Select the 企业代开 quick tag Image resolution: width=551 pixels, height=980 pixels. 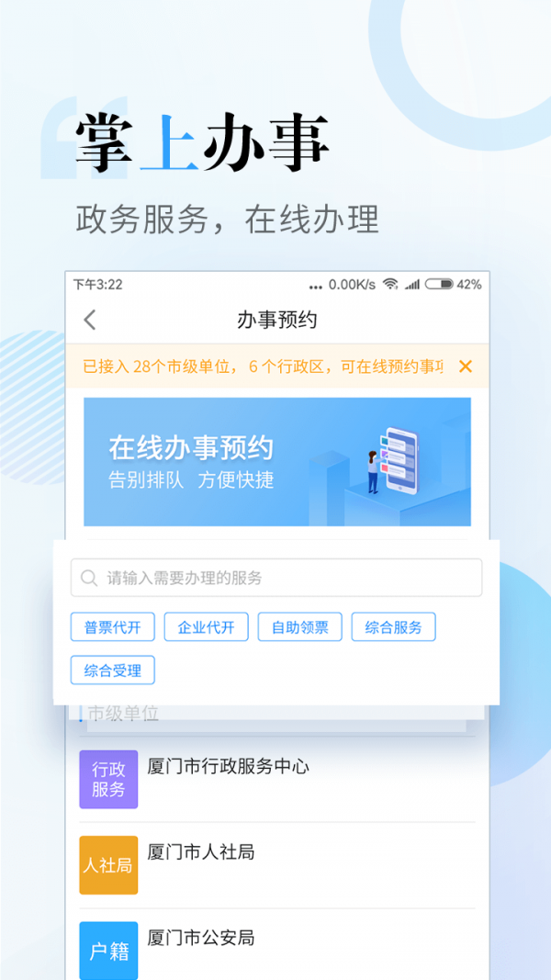coord(206,627)
